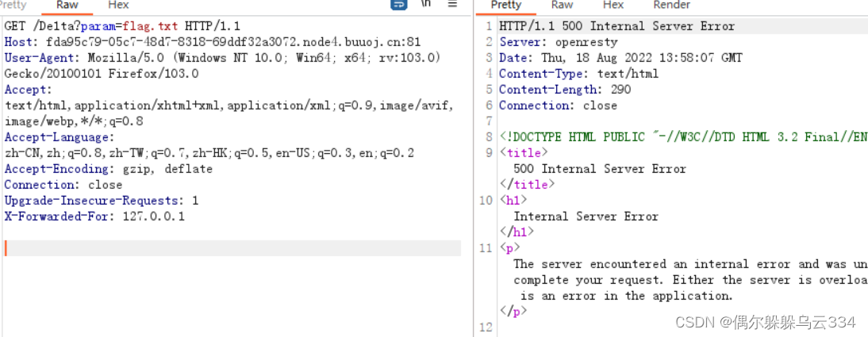Click the Accept-Language header name

pyautogui.click(x=59, y=137)
